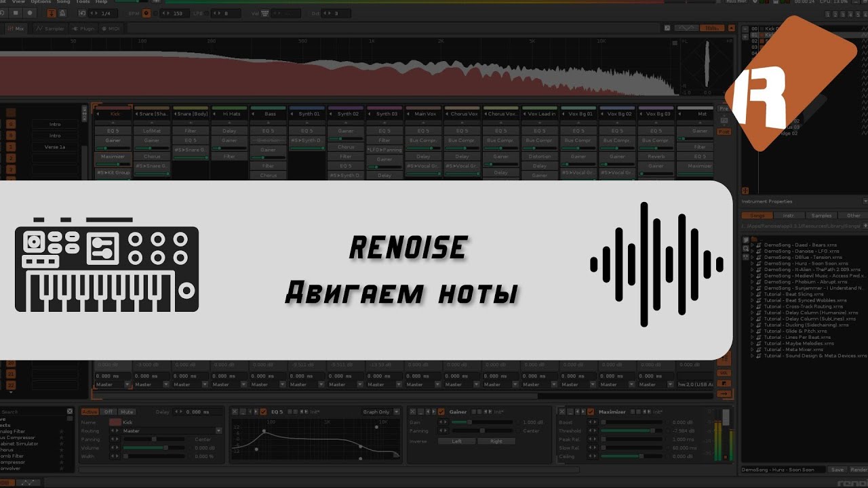868x488 pixels.
Task: Remove the EQ 5 device with X icon
Action: [235, 411]
